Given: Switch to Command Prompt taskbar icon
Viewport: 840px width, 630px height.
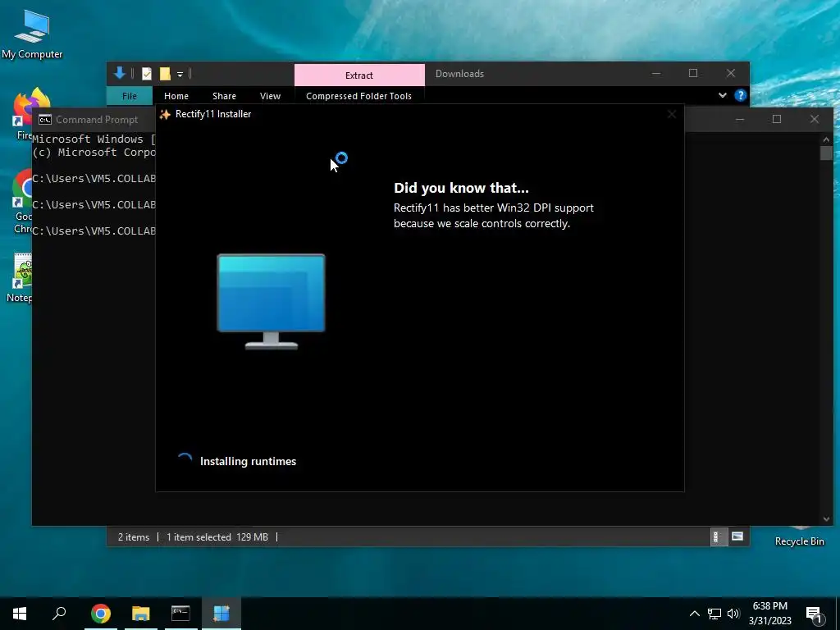Looking at the screenshot, I should click(180, 614).
